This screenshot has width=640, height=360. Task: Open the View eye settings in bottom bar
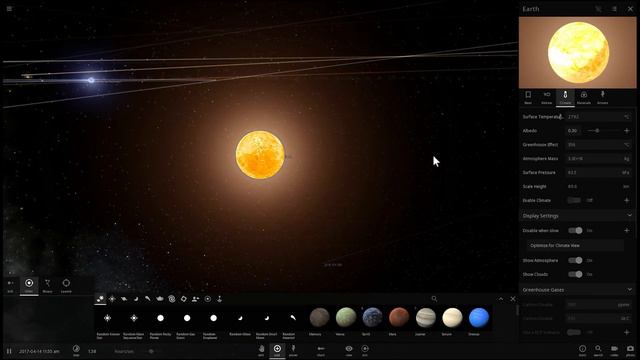349,350
